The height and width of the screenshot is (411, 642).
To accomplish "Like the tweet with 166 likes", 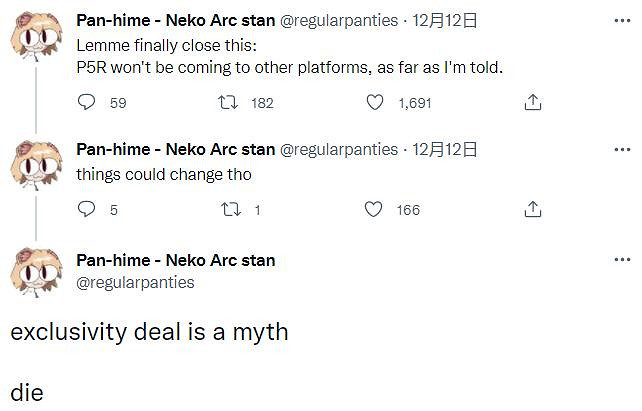I will 375,209.
